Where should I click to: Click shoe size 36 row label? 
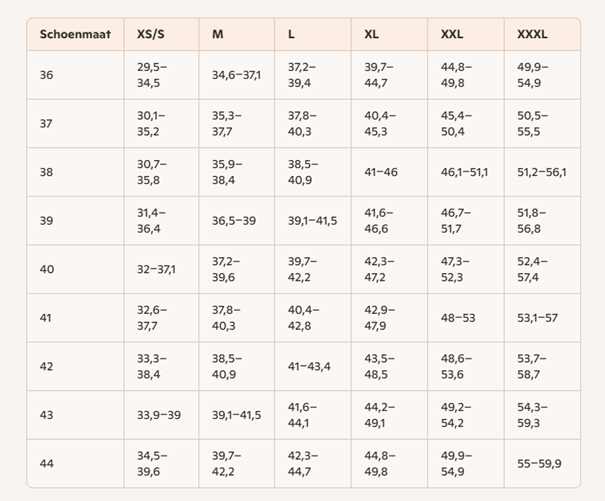47,74
